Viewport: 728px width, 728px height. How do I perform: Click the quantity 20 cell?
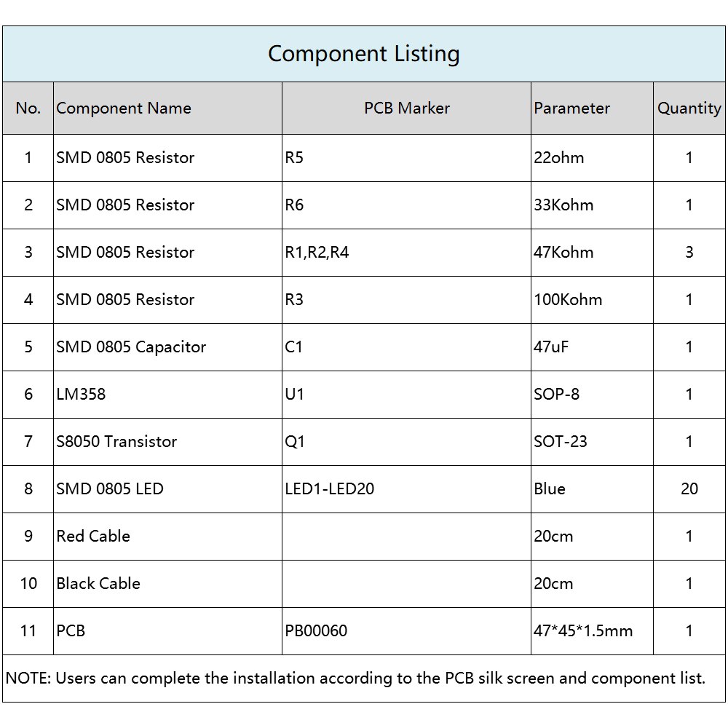[689, 489]
